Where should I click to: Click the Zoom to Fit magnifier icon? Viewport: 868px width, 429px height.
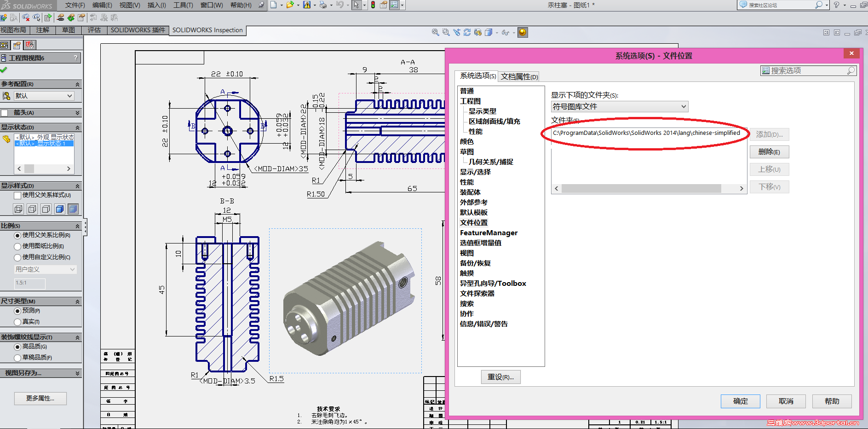pyautogui.click(x=435, y=32)
